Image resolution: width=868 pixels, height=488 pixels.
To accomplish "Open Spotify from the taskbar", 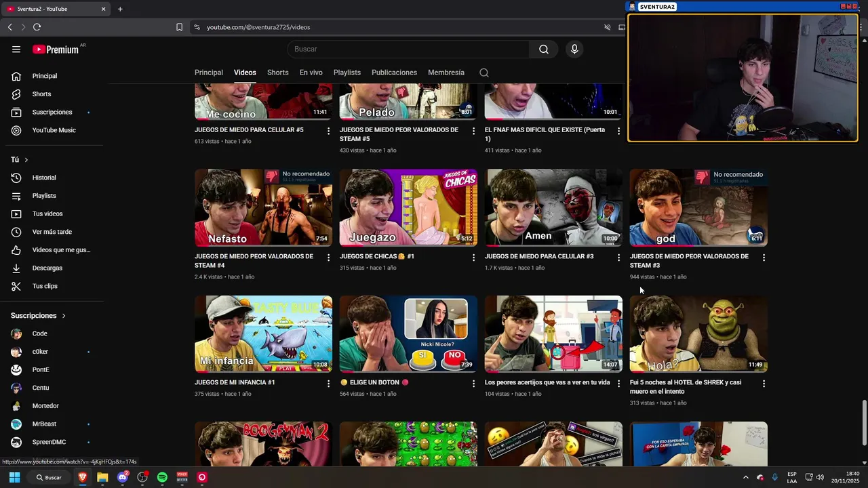I will pyautogui.click(x=162, y=477).
